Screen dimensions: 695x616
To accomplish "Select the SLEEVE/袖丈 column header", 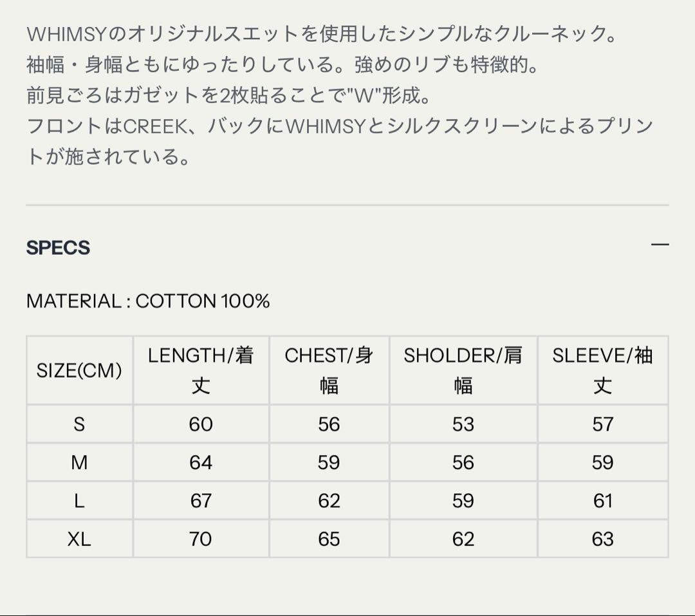I will pos(604,371).
